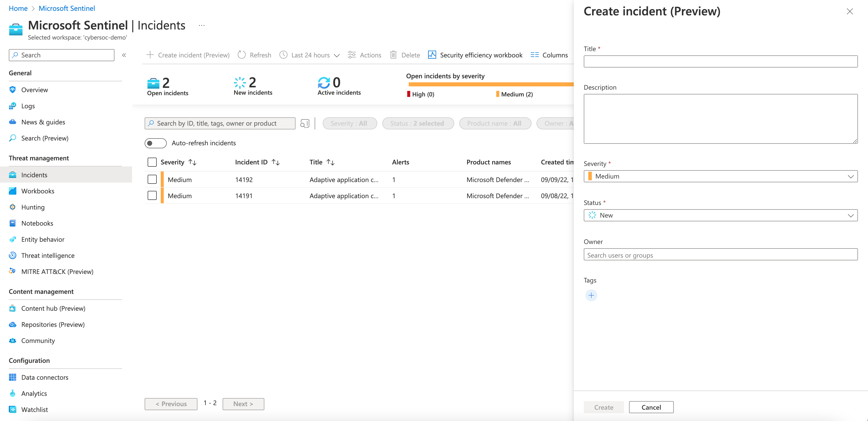
Task: Click the Columns icon in toolbar
Action: [x=534, y=55]
